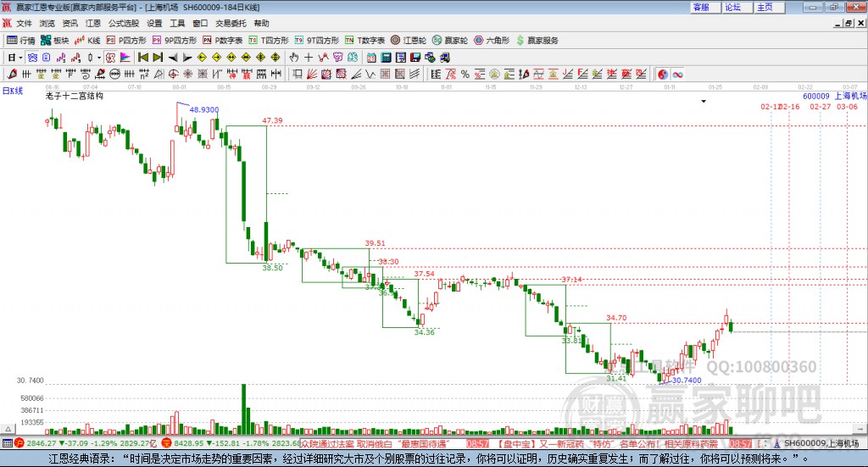Click the 02-27 date marker
868x467 pixels.
(x=821, y=106)
